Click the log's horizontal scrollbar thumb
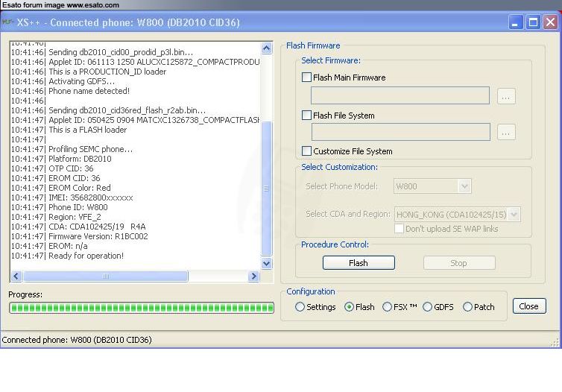This screenshot has width=562, height=392. (105, 276)
